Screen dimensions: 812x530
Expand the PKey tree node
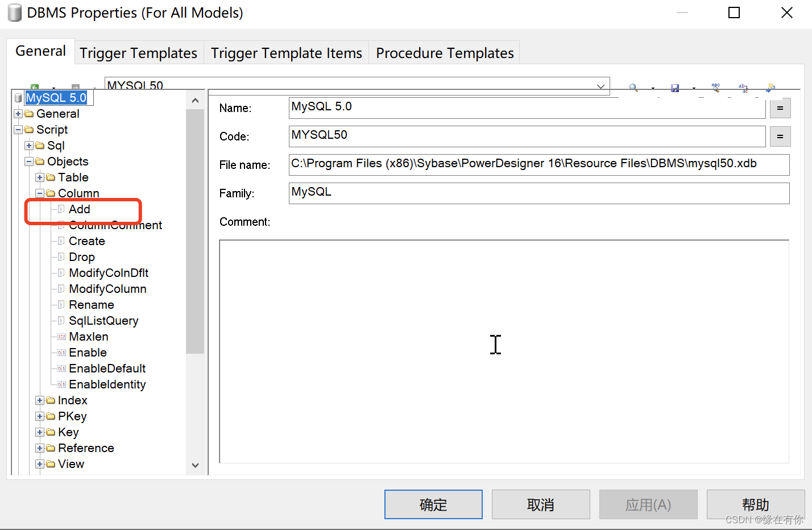click(40, 416)
